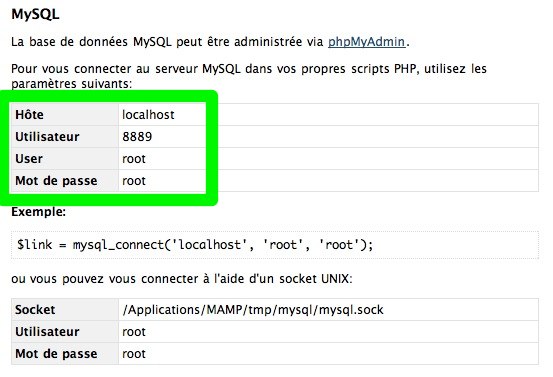Click the socket UNIX explanation sentence
The width and height of the screenshot is (553, 377).
(182, 279)
